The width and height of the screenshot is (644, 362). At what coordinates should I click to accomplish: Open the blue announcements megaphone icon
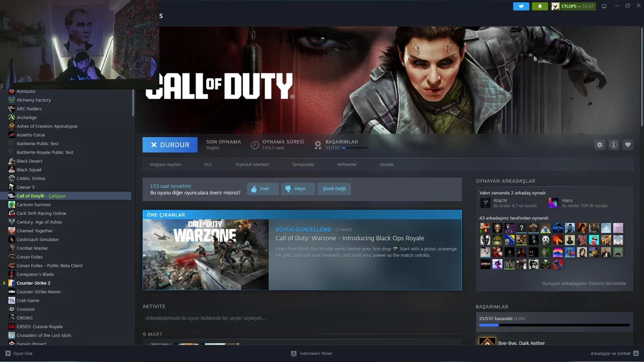[521, 6]
